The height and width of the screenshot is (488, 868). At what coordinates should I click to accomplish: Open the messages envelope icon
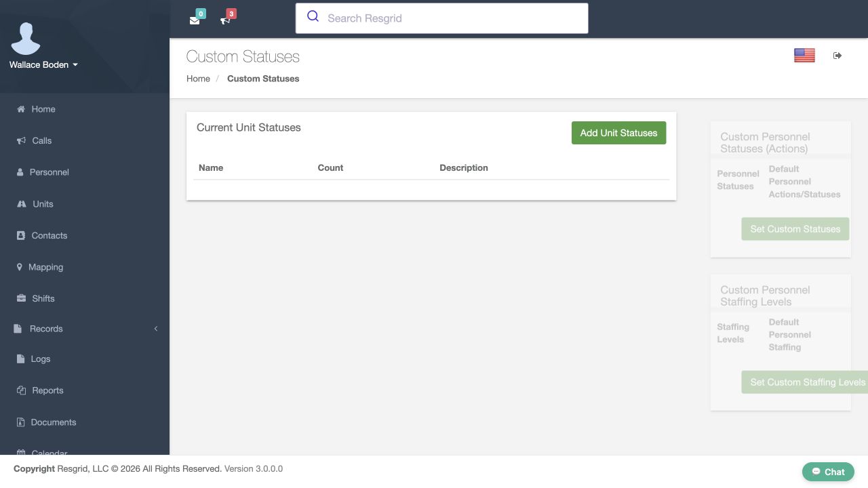point(195,20)
